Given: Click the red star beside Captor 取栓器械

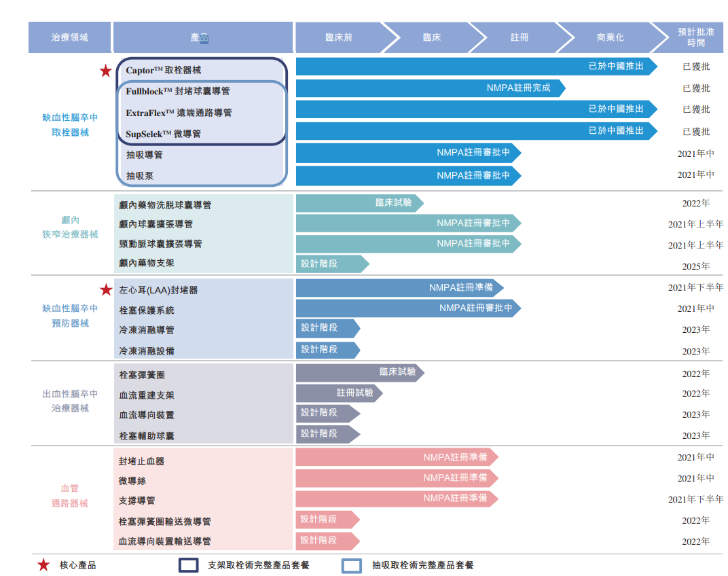Looking at the screenshot, I should pos(105,71).
